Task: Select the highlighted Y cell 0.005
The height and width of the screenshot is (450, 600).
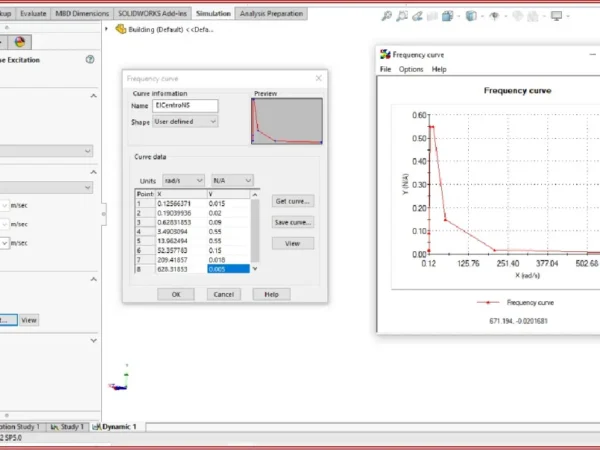Action: point(228,269)
